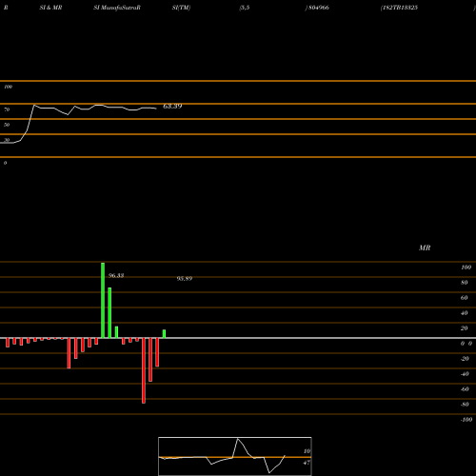Select the last small green bar
This screenshot has height=476, width=476.
pos(164,334)
